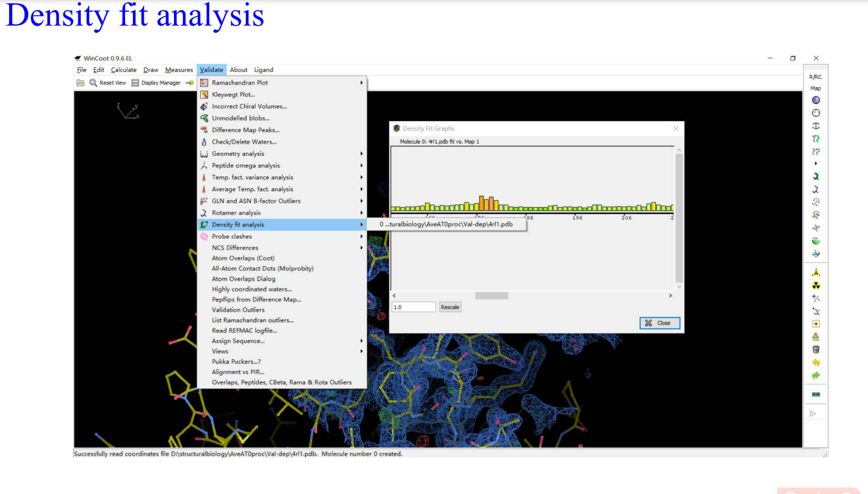Select the Edit Chi Angles icon
The width and height of the screenshot is (868, 494).
(816, 202)
